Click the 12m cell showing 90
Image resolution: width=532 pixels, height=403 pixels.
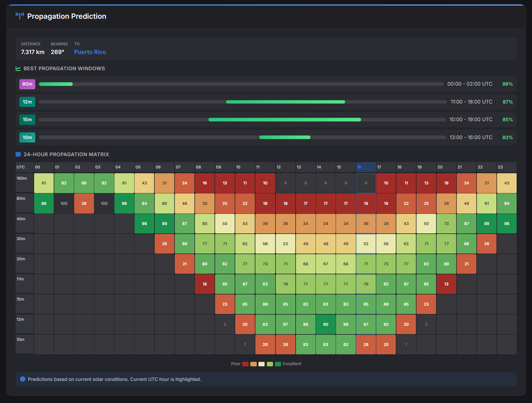click(326, 324)
